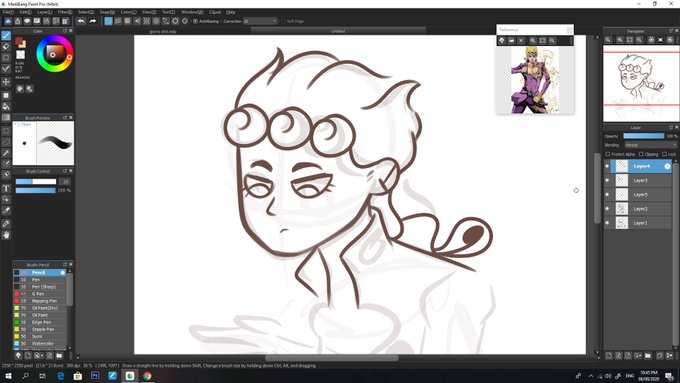This screenshot has height=383, width=680.
Task: Select the Watercolor brush
Action: click(39, 344)
